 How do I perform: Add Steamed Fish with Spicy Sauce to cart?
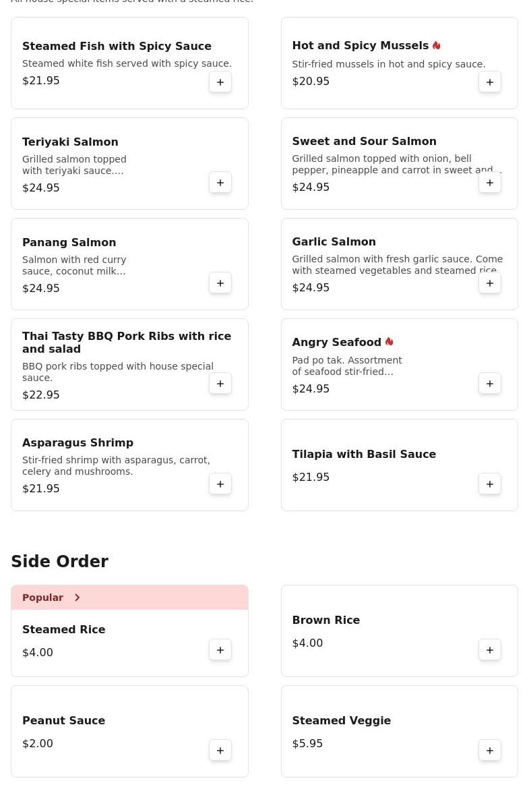(x=220, y=82)
